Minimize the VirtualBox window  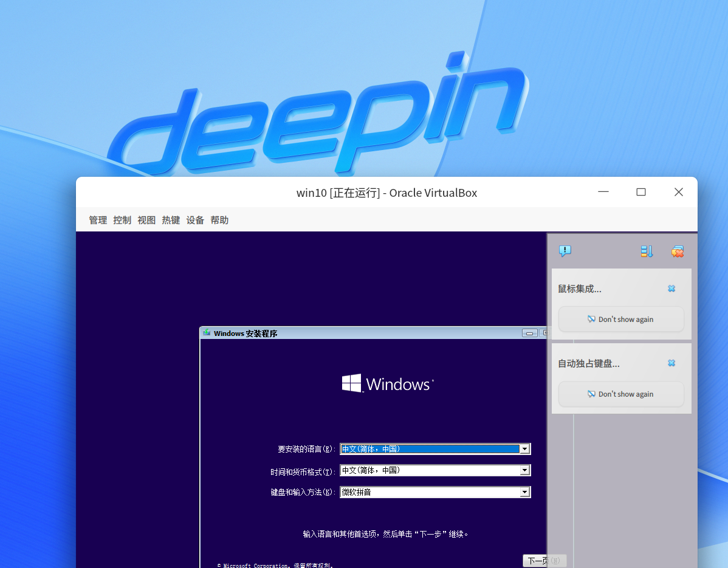(x=603, y=191)
